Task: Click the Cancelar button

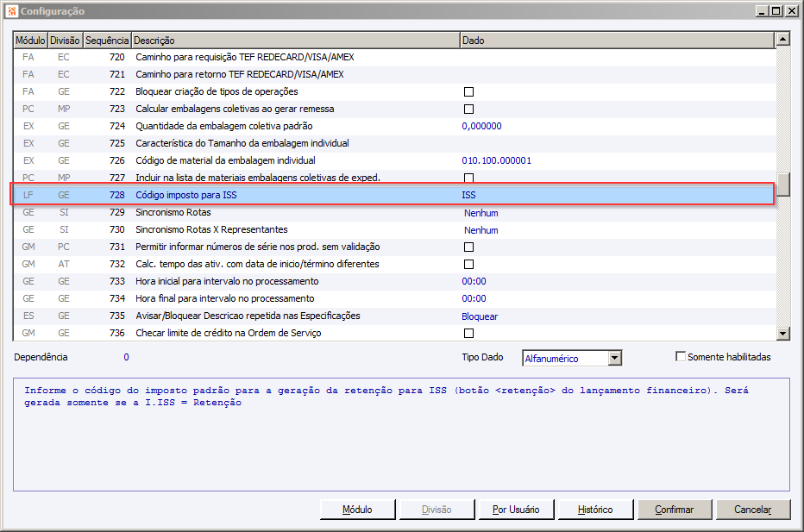Action: pyautogui.click(x=753, y=510)
